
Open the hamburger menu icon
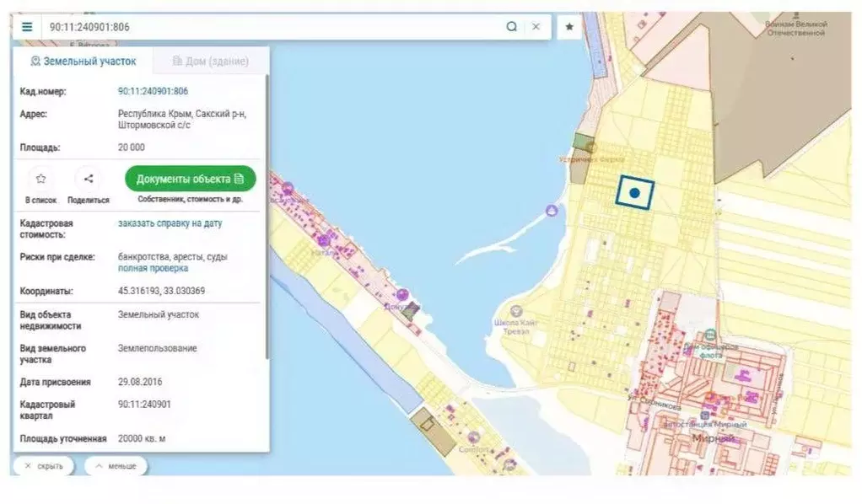click(27, 27)
